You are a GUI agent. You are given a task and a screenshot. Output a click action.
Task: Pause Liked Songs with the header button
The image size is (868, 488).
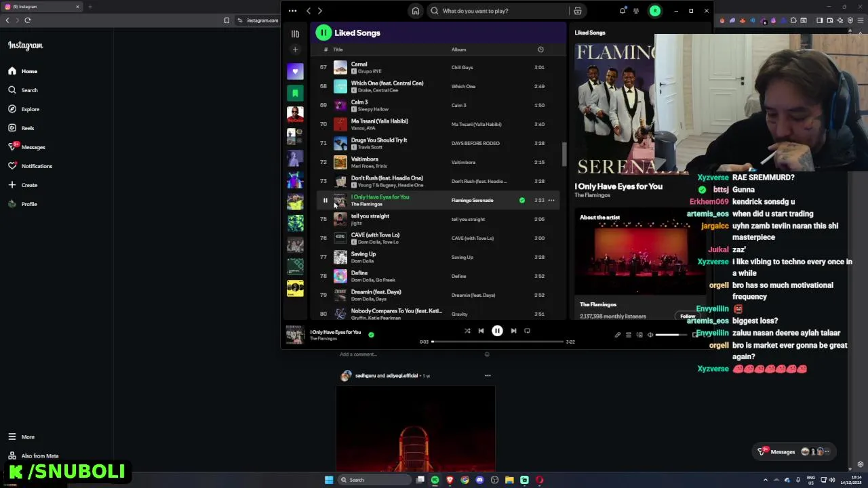tap(323, 33)
